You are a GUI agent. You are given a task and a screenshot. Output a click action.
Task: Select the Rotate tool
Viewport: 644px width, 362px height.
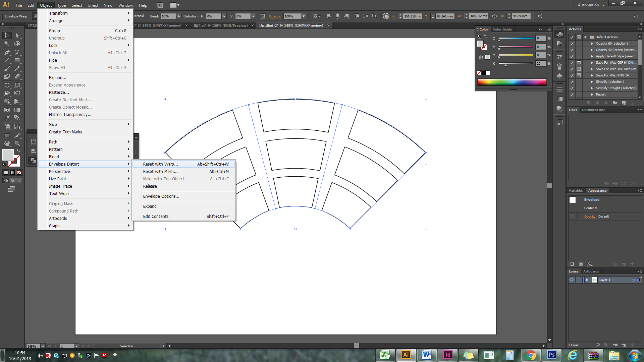click(7, 85)
